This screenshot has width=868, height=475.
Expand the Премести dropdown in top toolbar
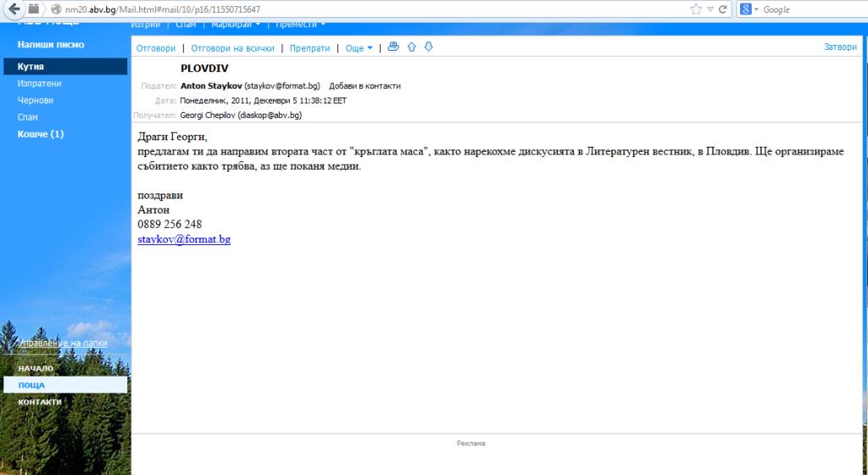tap(300, 25)
